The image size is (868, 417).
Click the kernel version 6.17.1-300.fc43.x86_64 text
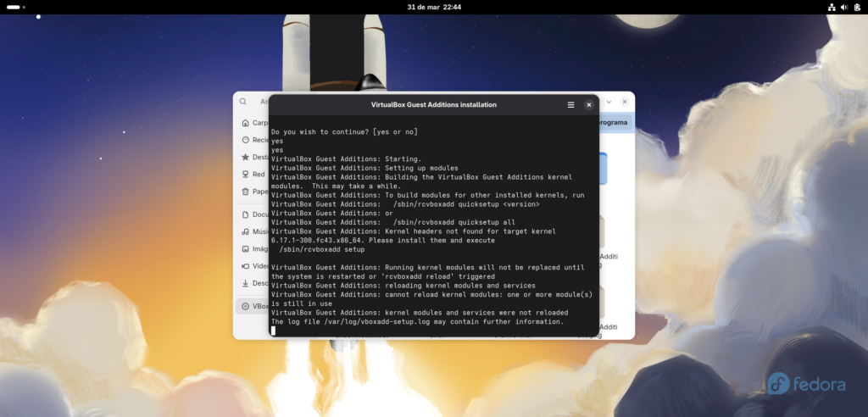click(x=318, y=241)
